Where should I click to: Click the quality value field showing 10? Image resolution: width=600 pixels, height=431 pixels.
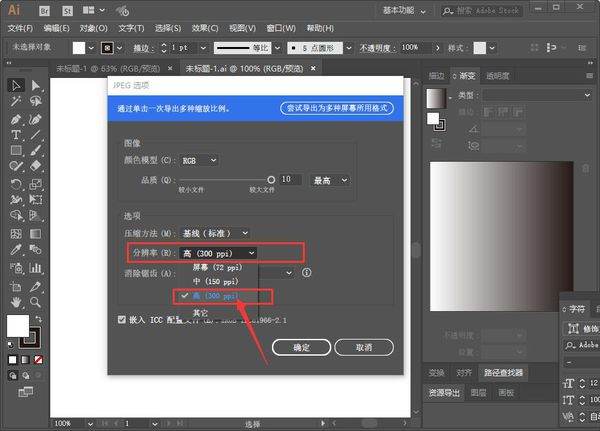tap(290, 180)
